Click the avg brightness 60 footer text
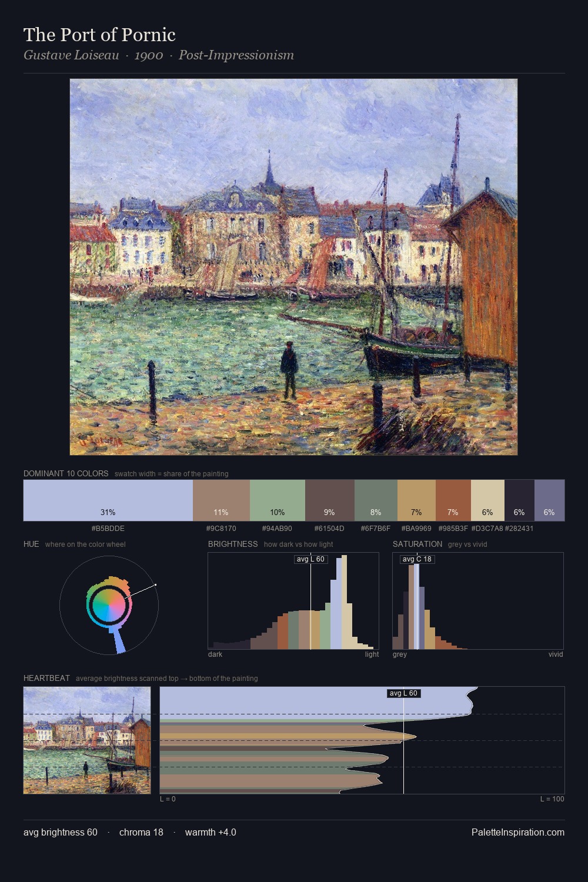Viewport: 588px width, 882px height. (61, 832)
